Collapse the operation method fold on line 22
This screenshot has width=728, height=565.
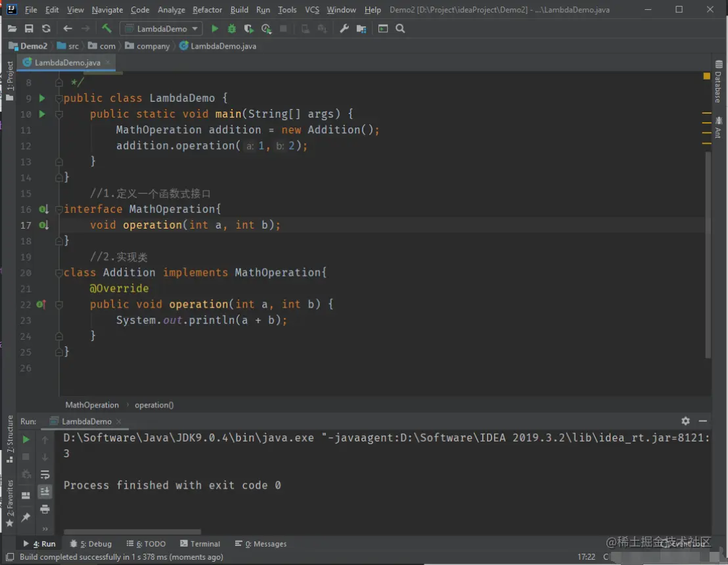pos(59,305)
